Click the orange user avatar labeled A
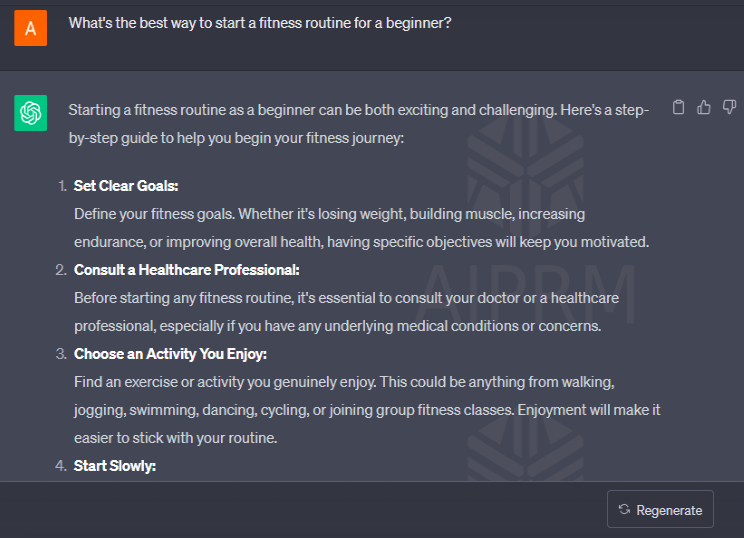 pyautogui.click(x=30, y=28)
